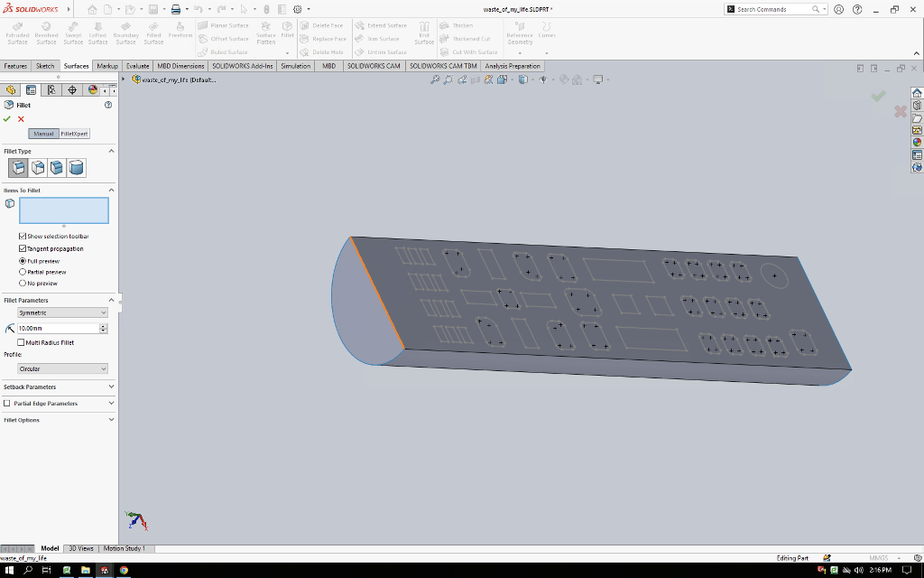924x578 pixels.
Task: Open Display Style icon
Action: 522,79
